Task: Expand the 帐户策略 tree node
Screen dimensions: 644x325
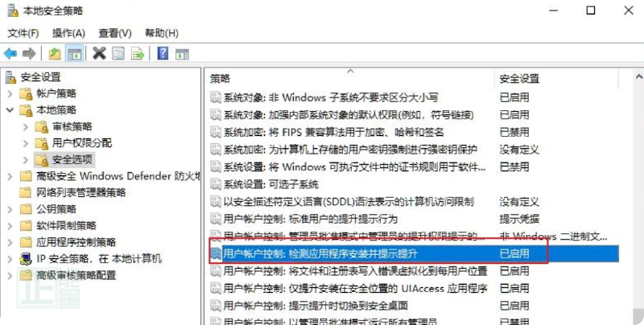Action: pos(10,94)
